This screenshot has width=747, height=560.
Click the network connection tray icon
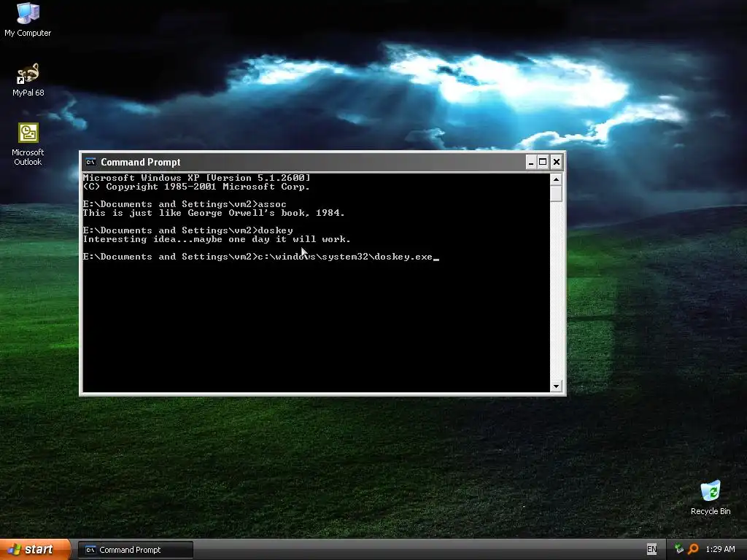click(679, 549)
